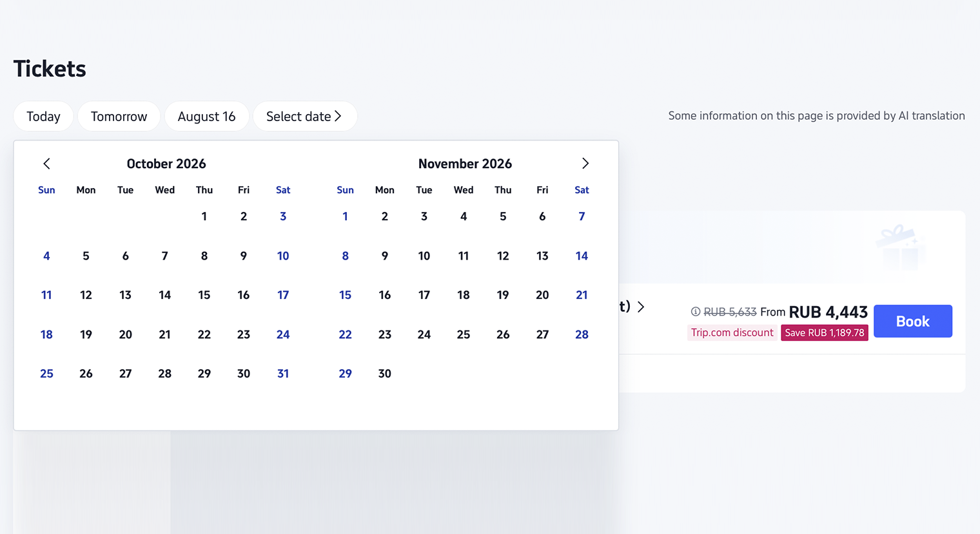Image resolution: width=980 pixels, height=534 pixels.
Task: Select November 30, 2026 date
Action: coord(385,374)
